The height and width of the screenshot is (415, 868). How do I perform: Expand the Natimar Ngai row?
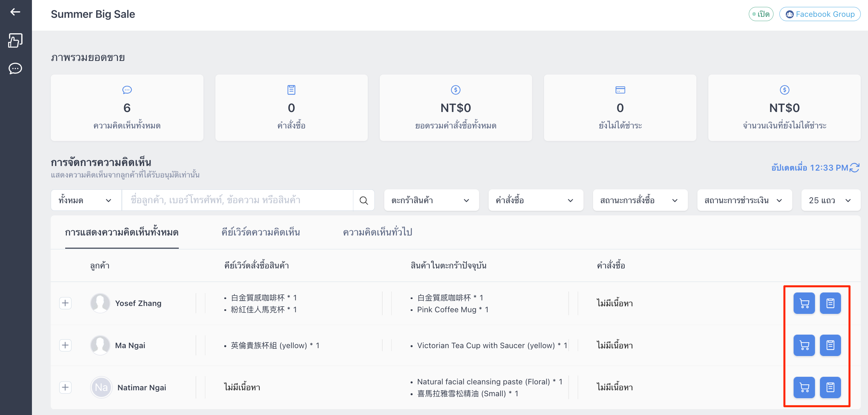click(66, 387)
